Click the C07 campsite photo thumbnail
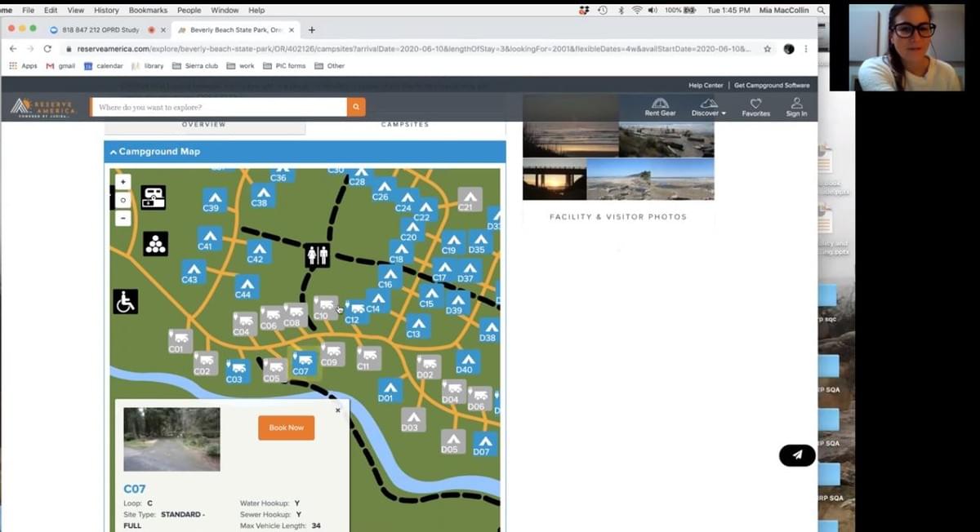This screenshot has height=532, width=980. pos(171,439)
